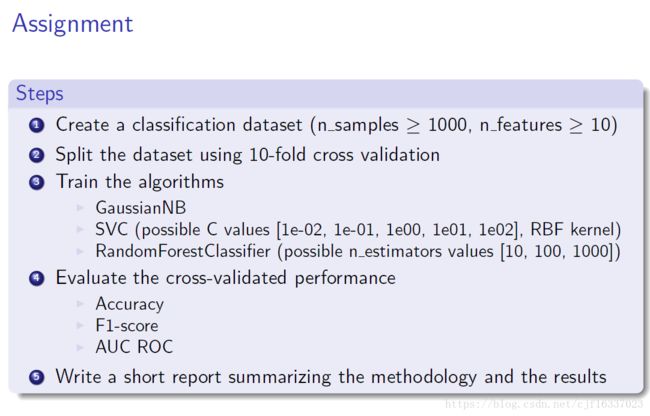This screenshot has height=416, width=650.
Task: Click 'Evaluate the cross-validated performance' line
Action: click(226, 278)
